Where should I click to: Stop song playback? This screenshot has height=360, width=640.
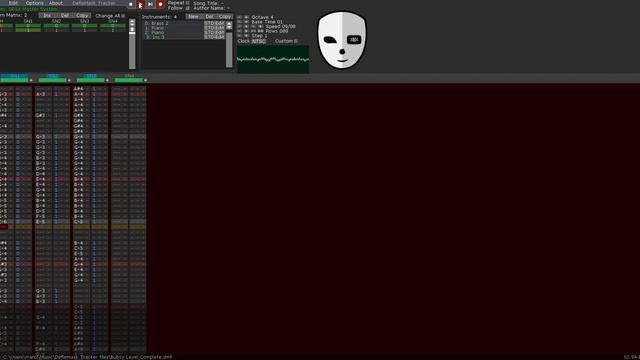(131, 4)
